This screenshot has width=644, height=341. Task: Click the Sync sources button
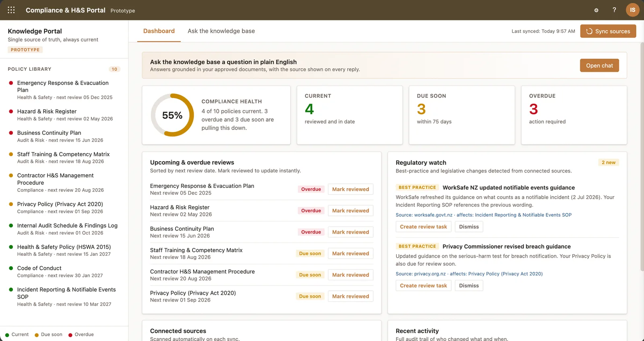(608, 31)
